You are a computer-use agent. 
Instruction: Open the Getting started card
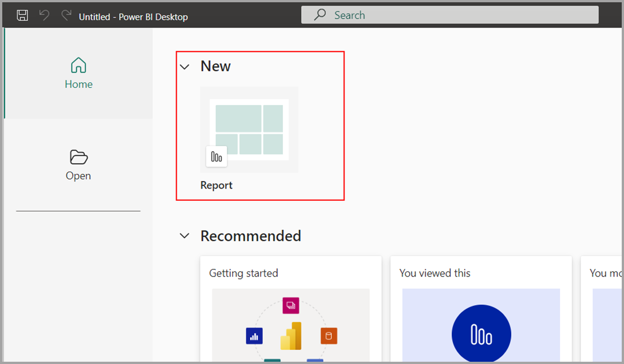pos(291,309)
